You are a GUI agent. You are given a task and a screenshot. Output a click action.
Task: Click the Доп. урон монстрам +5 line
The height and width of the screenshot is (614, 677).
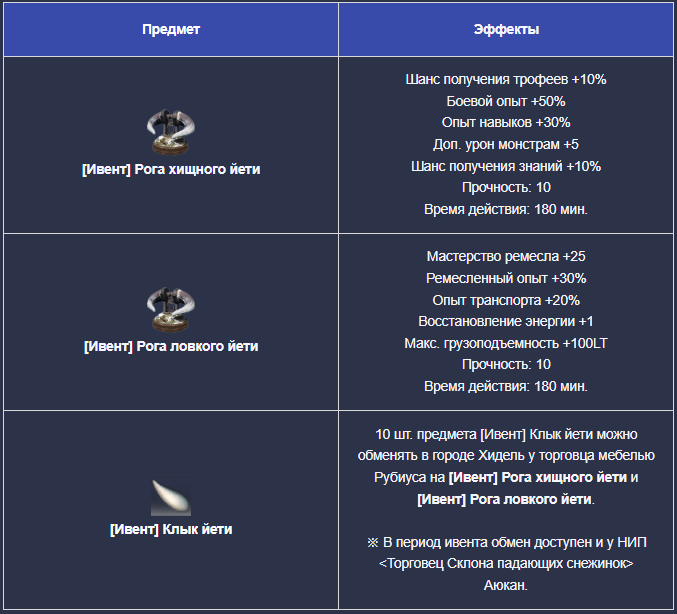click(506, 144)
